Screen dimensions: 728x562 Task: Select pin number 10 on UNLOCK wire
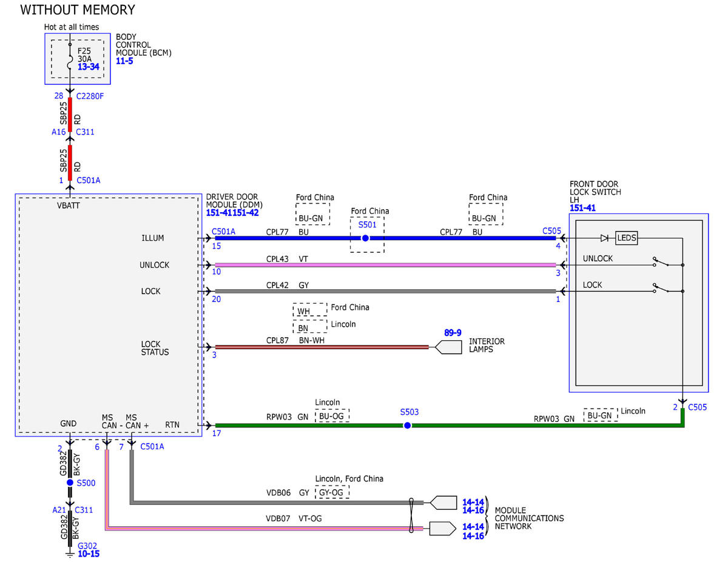216,272
